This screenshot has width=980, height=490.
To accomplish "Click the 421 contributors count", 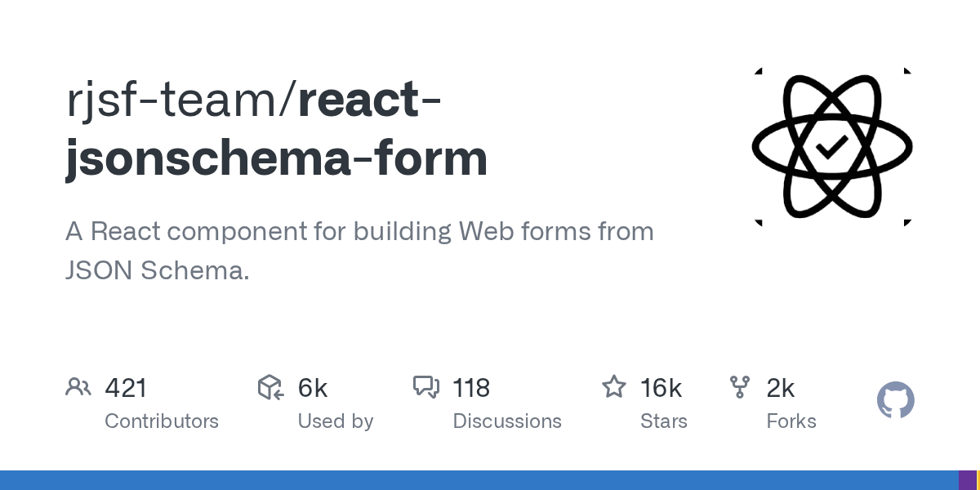I will [126, 387].
